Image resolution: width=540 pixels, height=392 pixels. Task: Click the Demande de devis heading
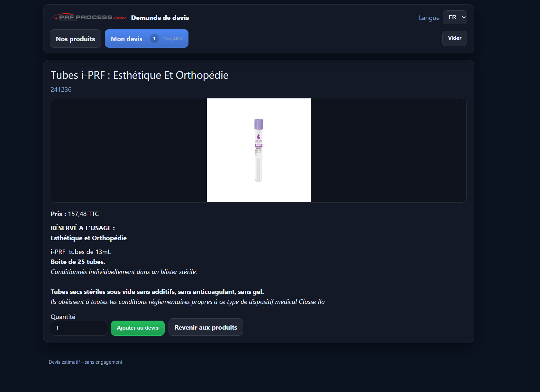pos(160,18)
